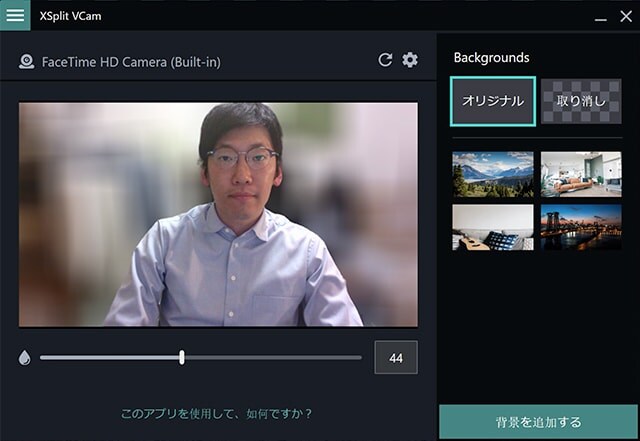Click the blur value field showing 44

click(x=396, y=357)
